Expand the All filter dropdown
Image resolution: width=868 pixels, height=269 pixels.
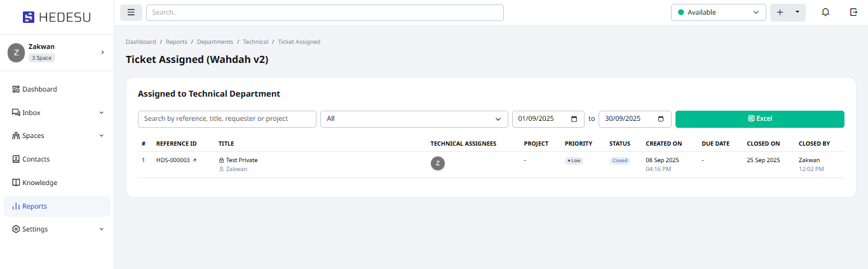tap(414, 119)
